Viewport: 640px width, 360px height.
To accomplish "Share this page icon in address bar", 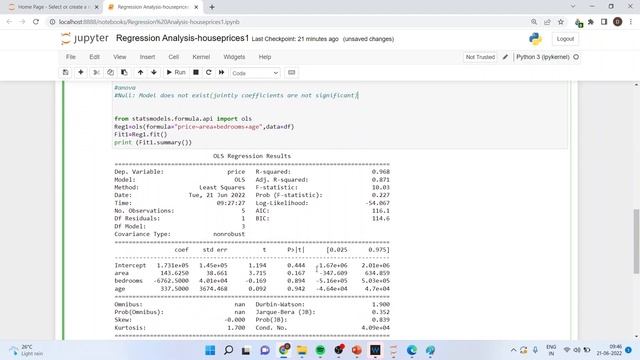I will (547, 22).
